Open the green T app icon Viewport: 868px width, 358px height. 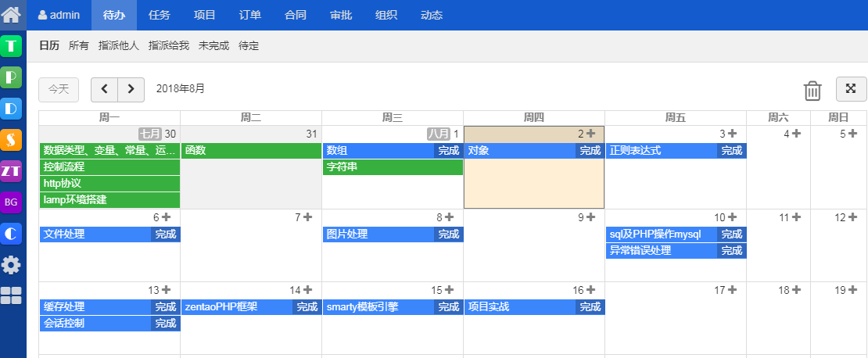[12, 46]
